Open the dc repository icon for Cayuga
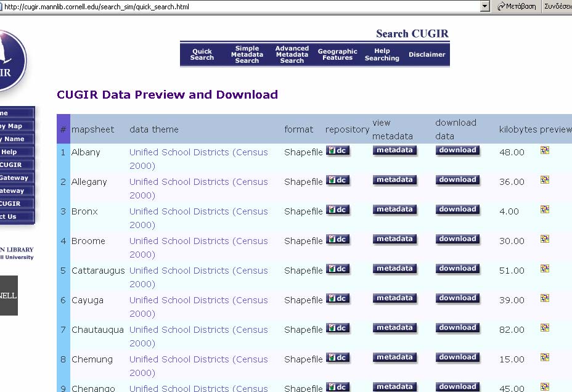The image size is (572, 392). click(338, 298)
